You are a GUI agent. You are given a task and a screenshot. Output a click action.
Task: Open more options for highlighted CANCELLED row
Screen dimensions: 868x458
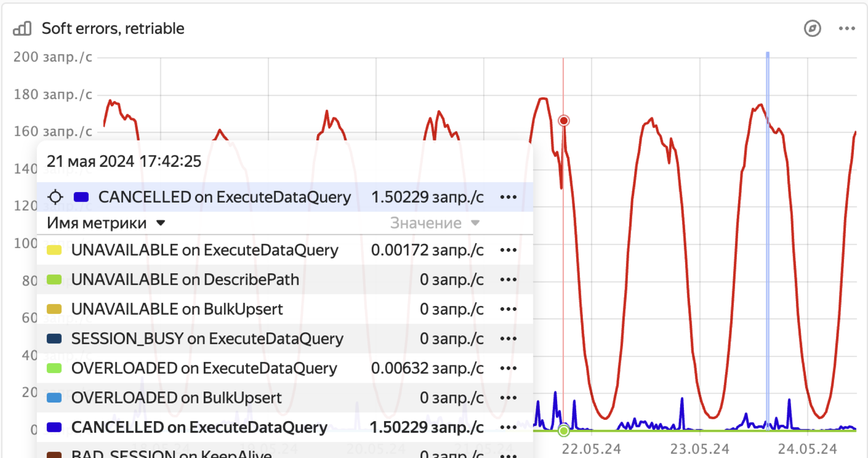[x=508, y=197]
